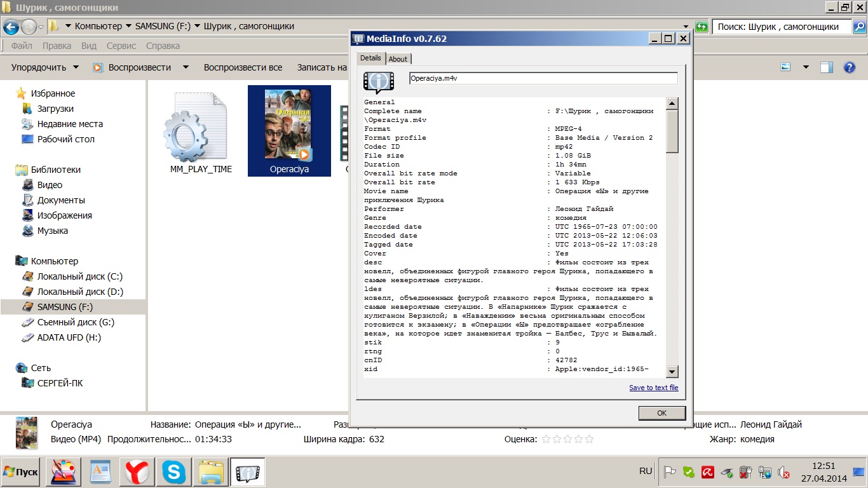Click the help question mark icon

(849, 67)
